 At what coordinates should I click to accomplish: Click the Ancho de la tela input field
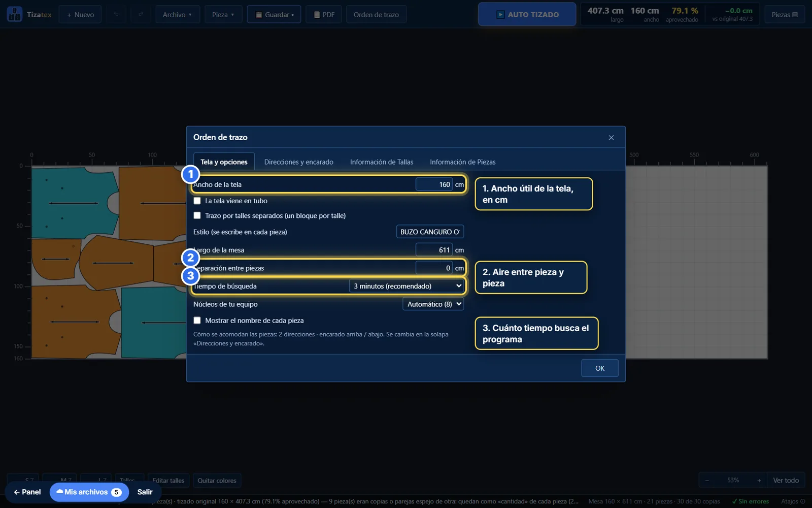tap(434, 184)
